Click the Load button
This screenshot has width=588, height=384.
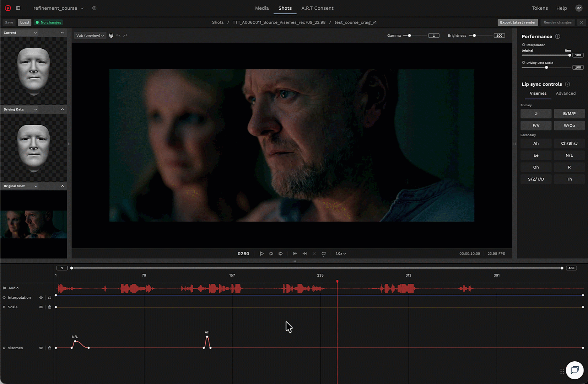click(25, 22)
